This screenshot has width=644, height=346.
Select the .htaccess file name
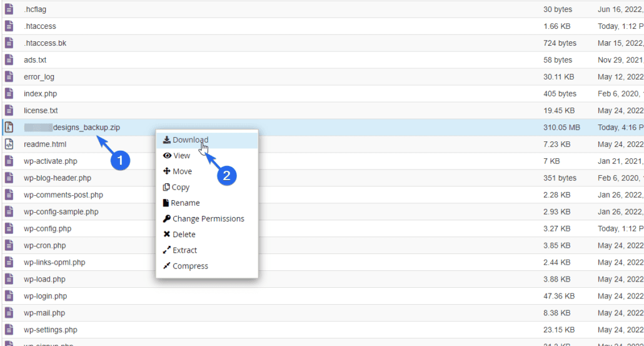point(40,26)
